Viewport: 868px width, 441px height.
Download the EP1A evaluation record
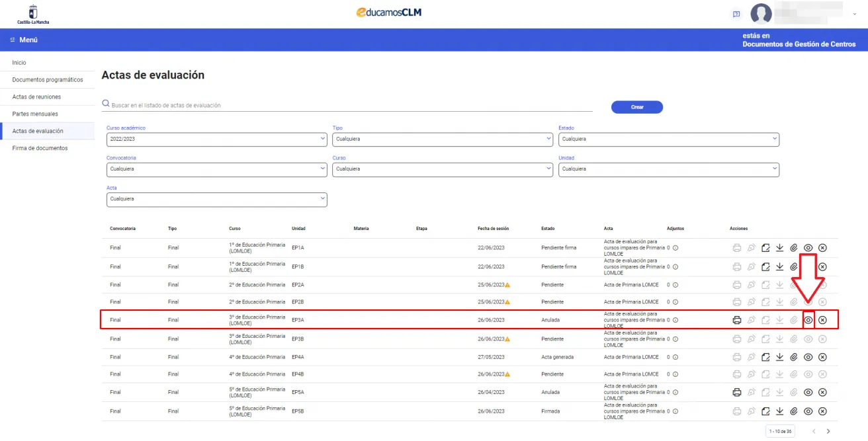779,248
